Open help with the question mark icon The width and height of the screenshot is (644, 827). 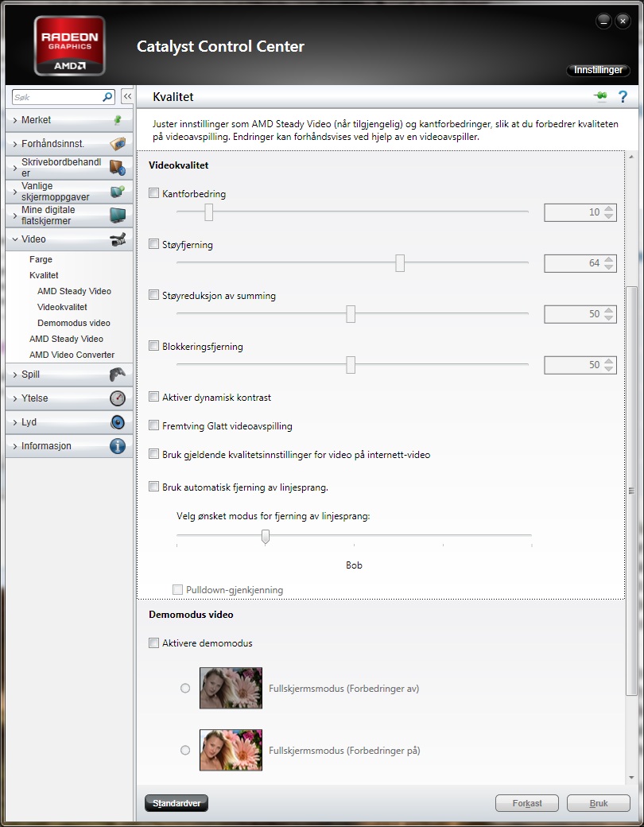pos(623,96)
